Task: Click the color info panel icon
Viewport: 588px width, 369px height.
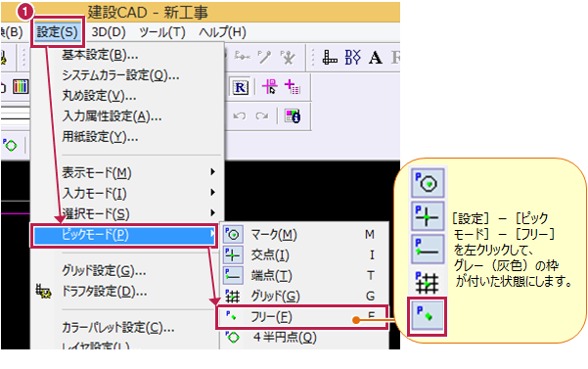Action: (x=293, y=115)
